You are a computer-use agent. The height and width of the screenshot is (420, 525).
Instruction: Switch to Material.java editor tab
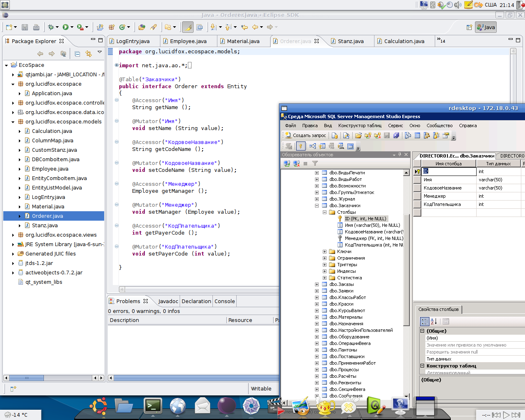point(243,41)
